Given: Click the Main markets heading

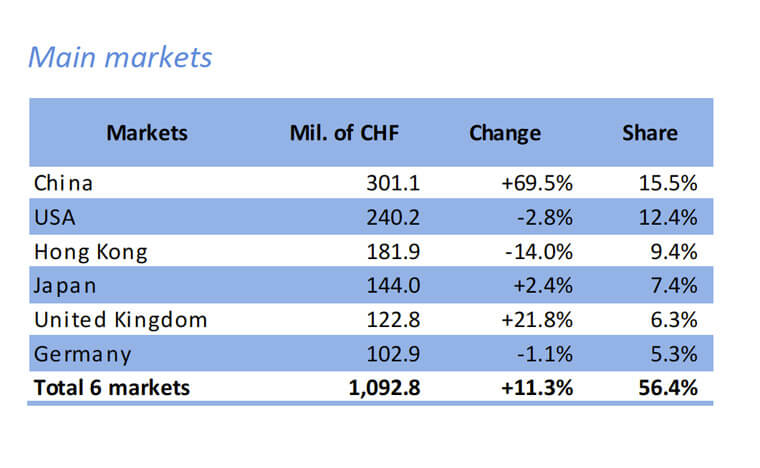Looking at the screenshot, I should [x=120, y=57].
